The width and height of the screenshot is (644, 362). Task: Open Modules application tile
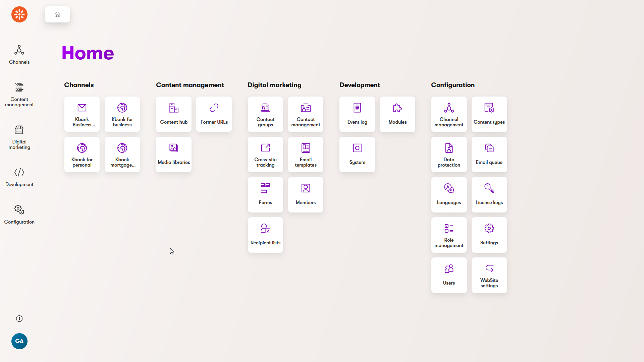(397, 114)
